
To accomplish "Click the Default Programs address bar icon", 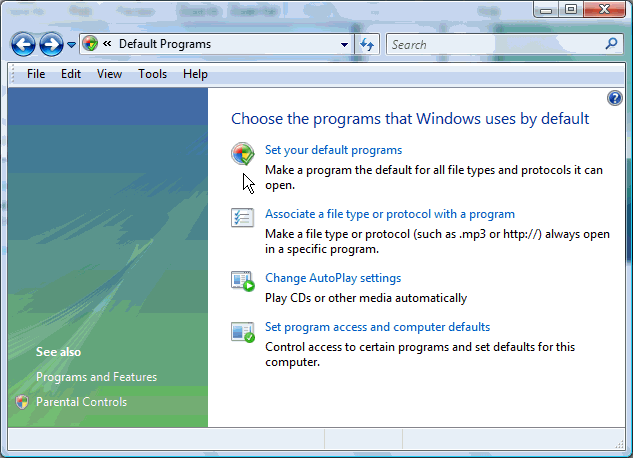I will click(90, 44).
